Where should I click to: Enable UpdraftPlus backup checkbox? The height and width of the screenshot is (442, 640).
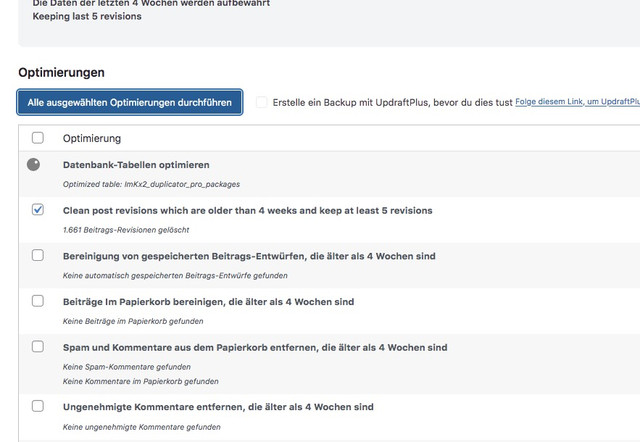tap(262, 102)
